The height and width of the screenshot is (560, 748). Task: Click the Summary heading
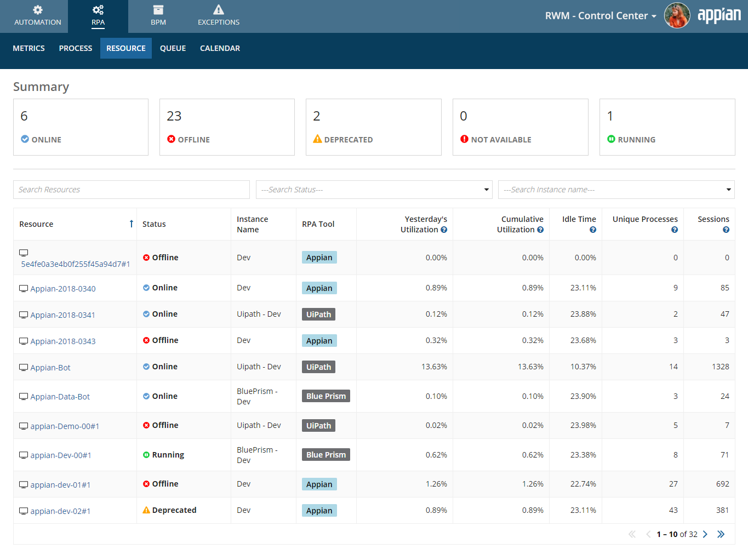[x=41, y=87]
